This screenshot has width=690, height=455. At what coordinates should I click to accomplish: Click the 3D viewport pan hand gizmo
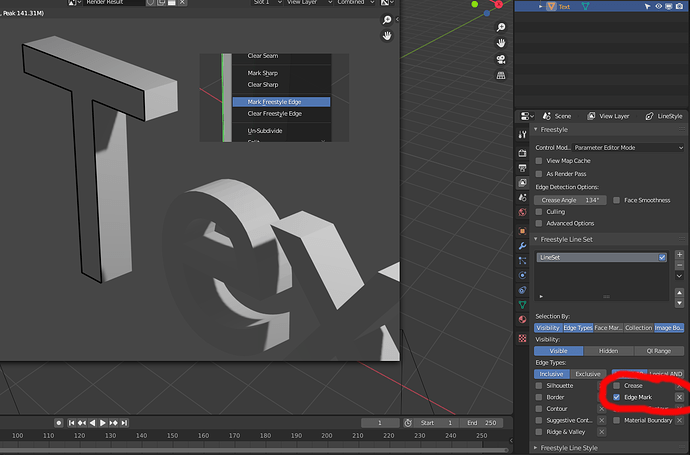pos(501,43)
